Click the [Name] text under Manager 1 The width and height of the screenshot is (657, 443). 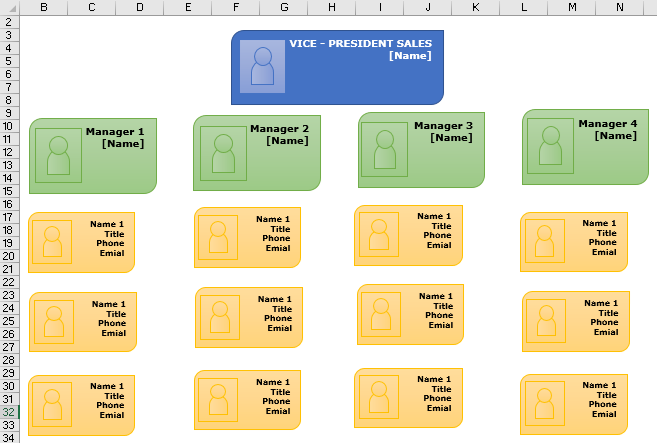click(123, 144)
